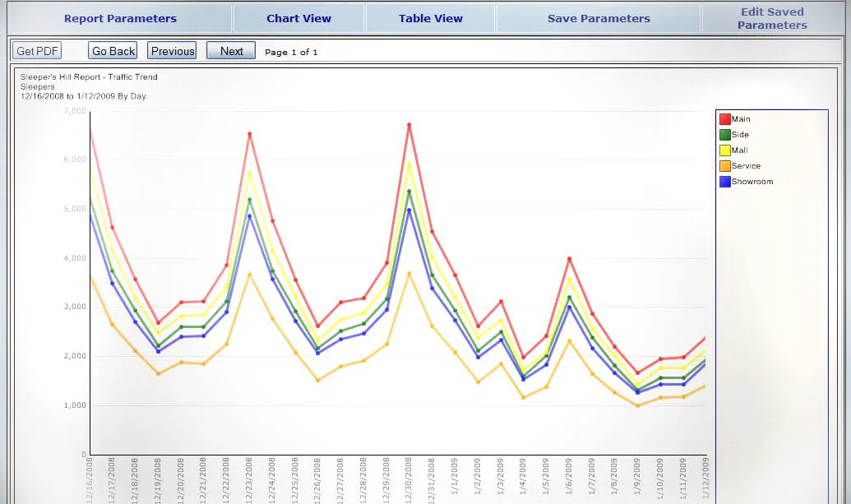
Task: Click the orange Service legend swatch
Action: click(724, 166)
